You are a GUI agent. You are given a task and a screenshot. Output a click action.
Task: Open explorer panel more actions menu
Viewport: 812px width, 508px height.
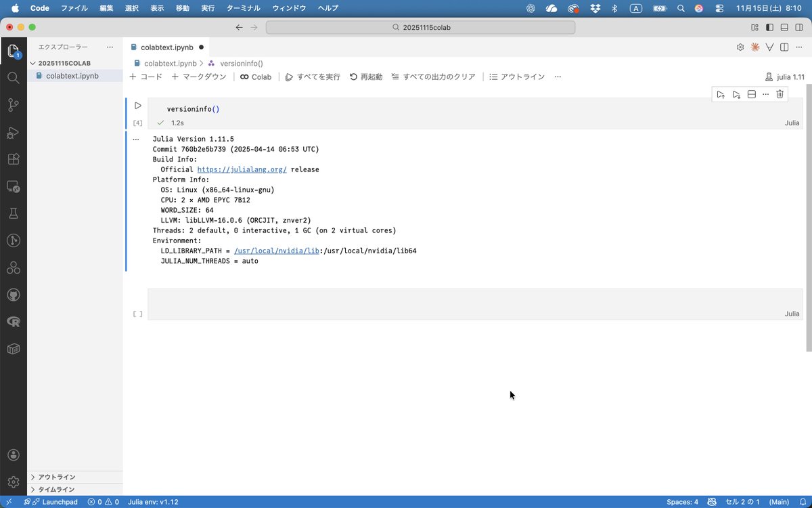pyautogui.click(x=110, y=47)
